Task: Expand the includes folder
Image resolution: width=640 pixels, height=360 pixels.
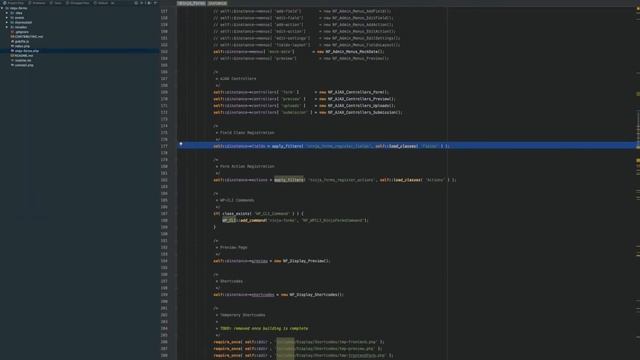Action: click(7, 27)
